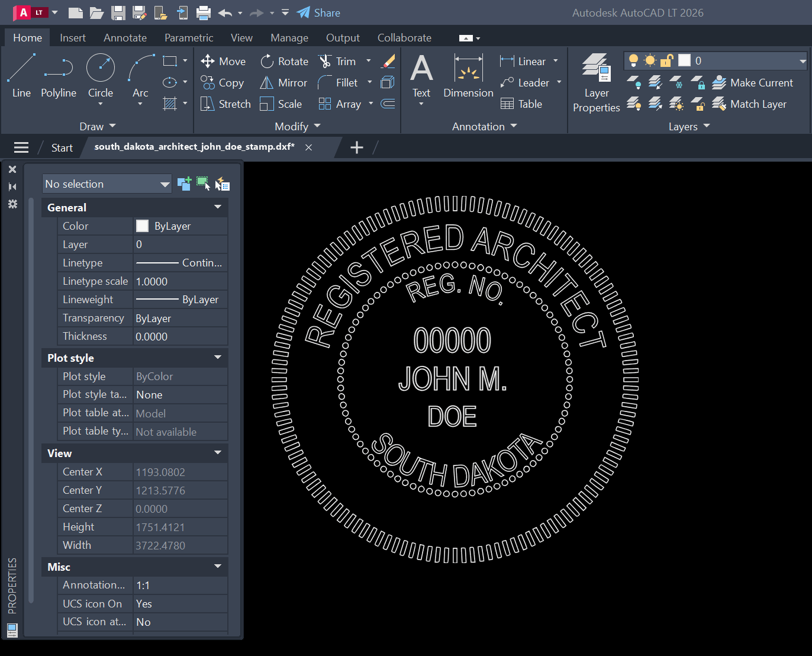Select the Circle tool
The width and height of the screenshot is (812, 656).
pos(101,76)
